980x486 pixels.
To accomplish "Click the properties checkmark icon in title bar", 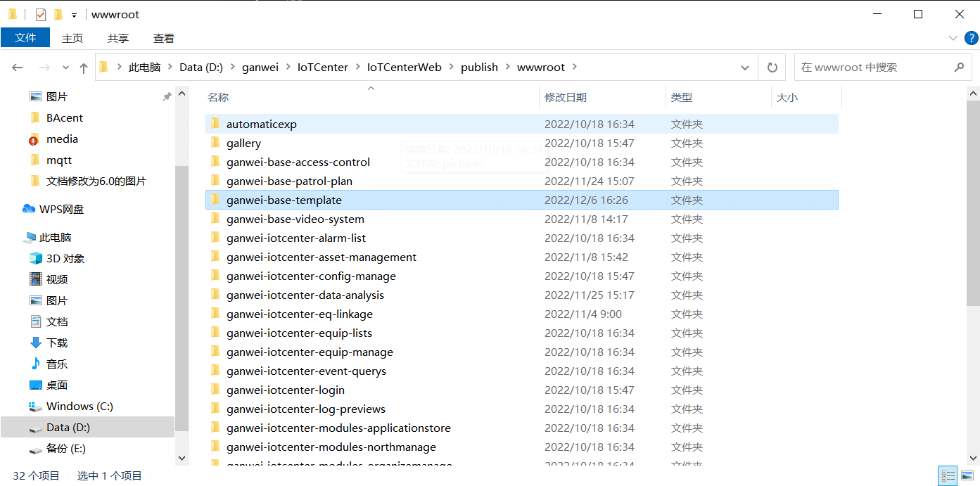I will (41, 14).
